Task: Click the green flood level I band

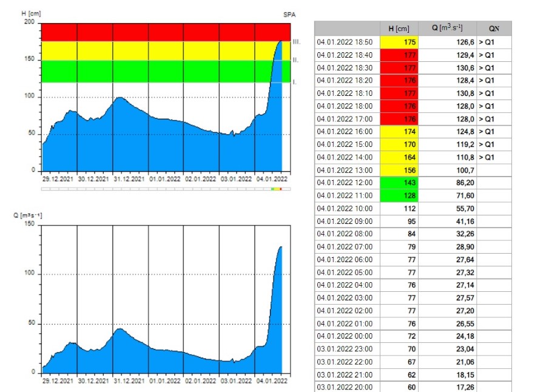Action: 165,71
